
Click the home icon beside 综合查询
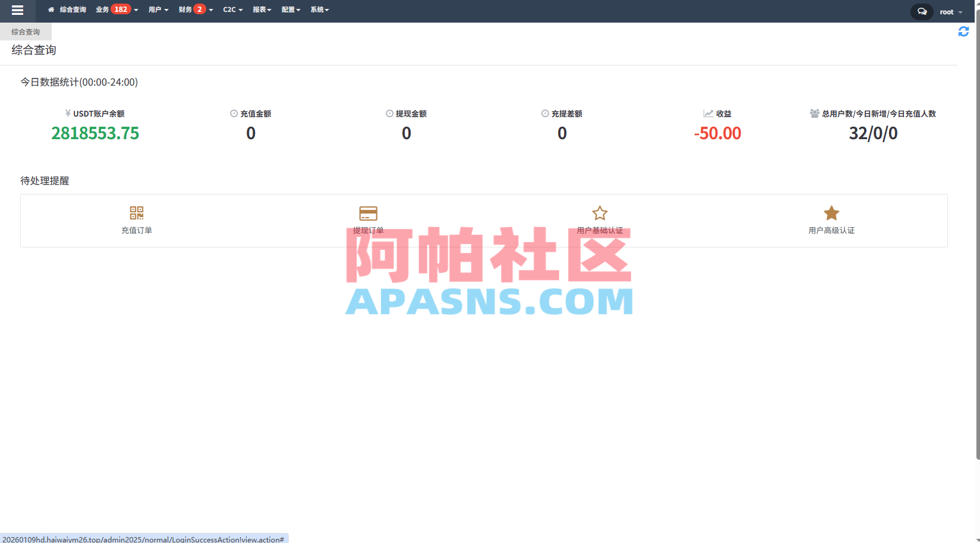[x=51, y=10]
